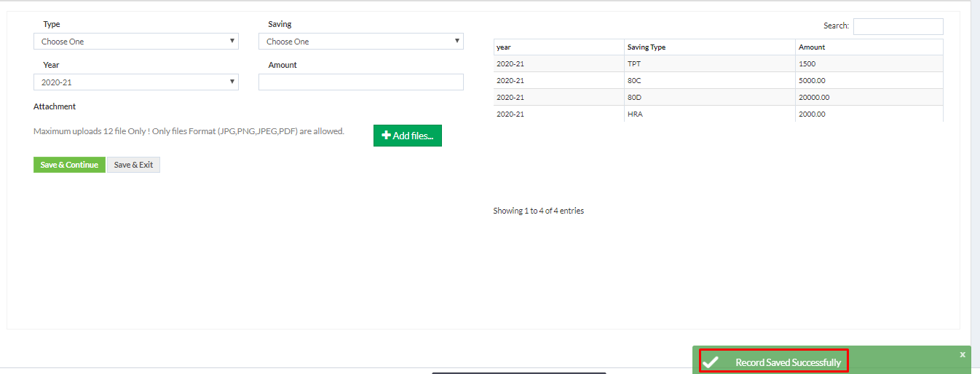The width and height of the screenshot is (980, 374).
Task: Click the Attachment label
Action: (x=55, y=106)
